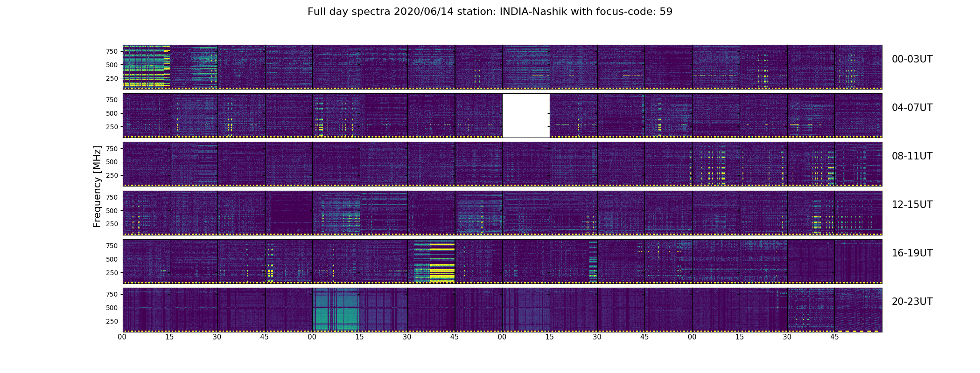The image size is (980, 373).
Task: Select the 16-19UT row label
Action: click(x=912, y=253)
